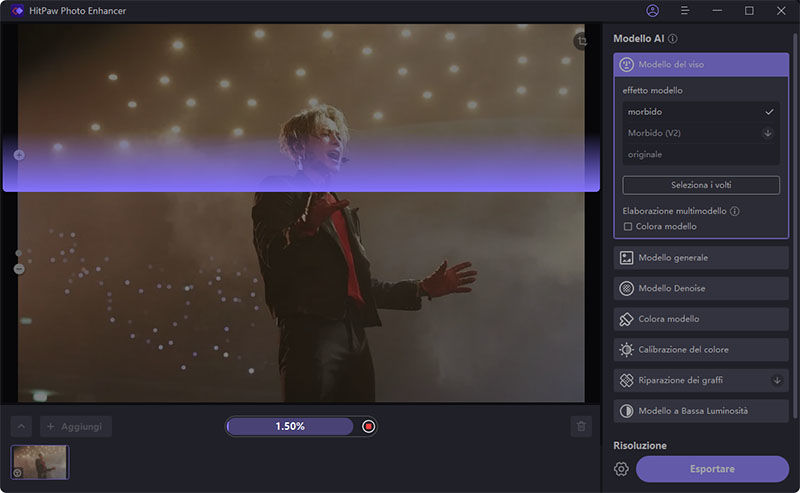Click Seleziona i volti button
The height and width of the screenshot is (493, 800).
[x=700, y=185]
